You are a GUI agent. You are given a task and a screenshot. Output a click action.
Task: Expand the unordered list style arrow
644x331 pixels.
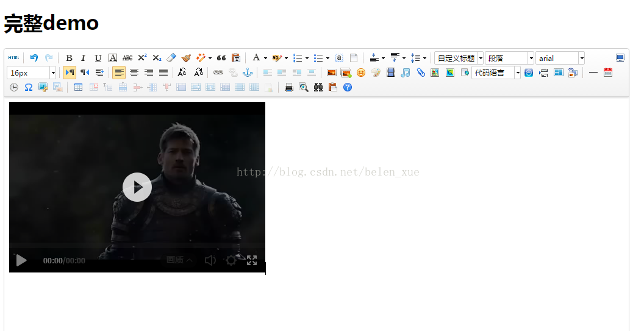coord(327,58)
